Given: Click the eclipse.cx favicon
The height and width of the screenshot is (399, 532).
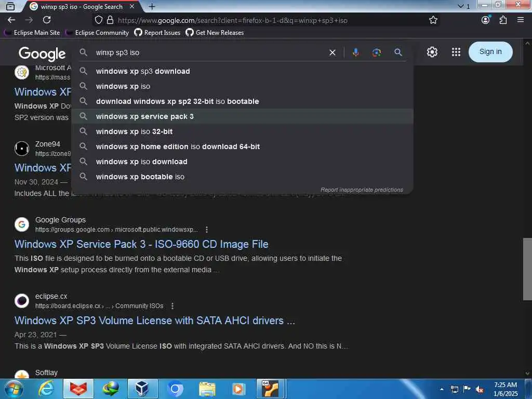Looking at the screenshot, I should (22, 301).
